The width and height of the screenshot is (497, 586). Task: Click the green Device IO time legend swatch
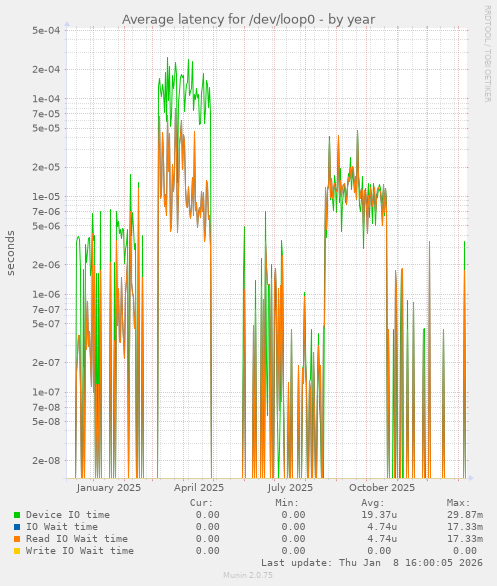click(x=17, y=515)
